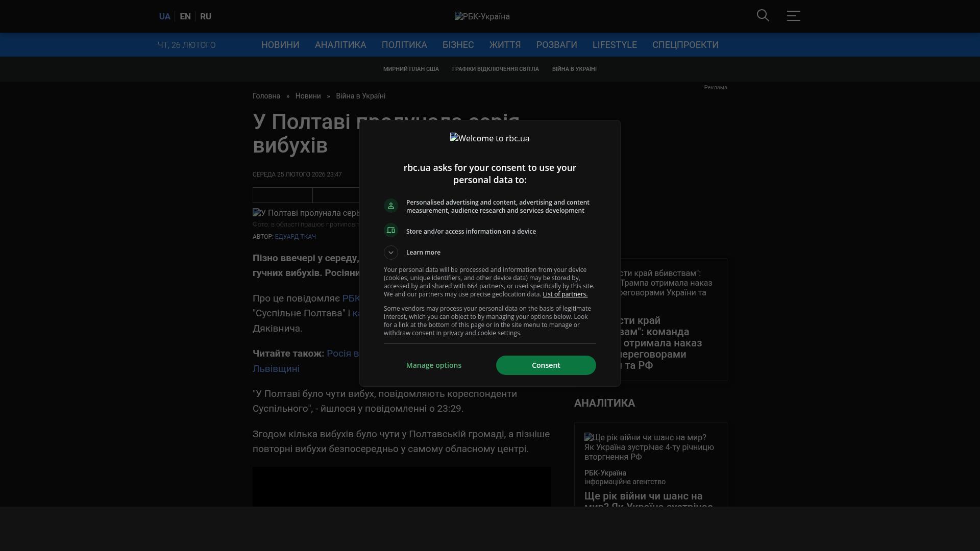This screenshot has height=551, width=980.
Task: Expand Learn more chevron
Action: tap(391, 253)
